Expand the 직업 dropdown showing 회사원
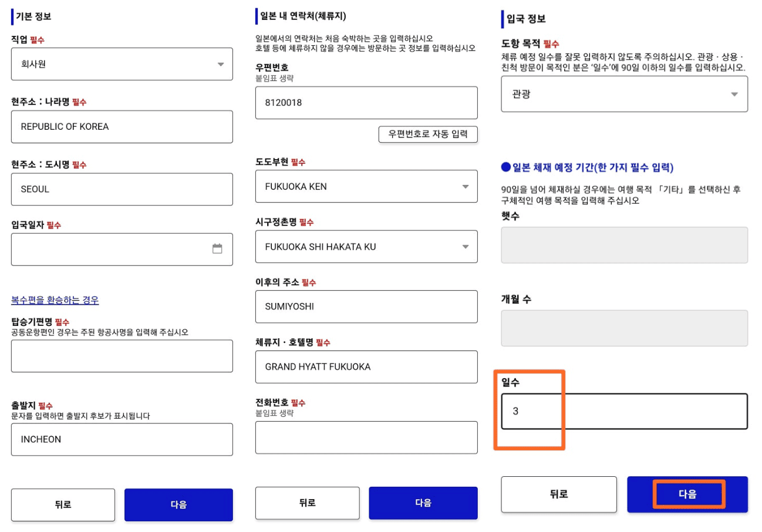Screen dimensions: 762x532 click(x=122, y=64)
